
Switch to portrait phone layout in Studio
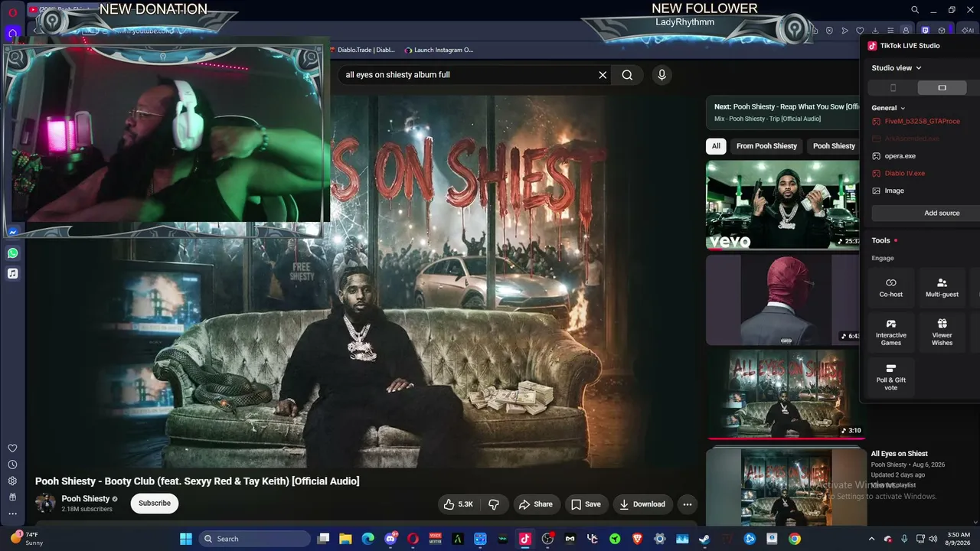(x=893, y=88)
